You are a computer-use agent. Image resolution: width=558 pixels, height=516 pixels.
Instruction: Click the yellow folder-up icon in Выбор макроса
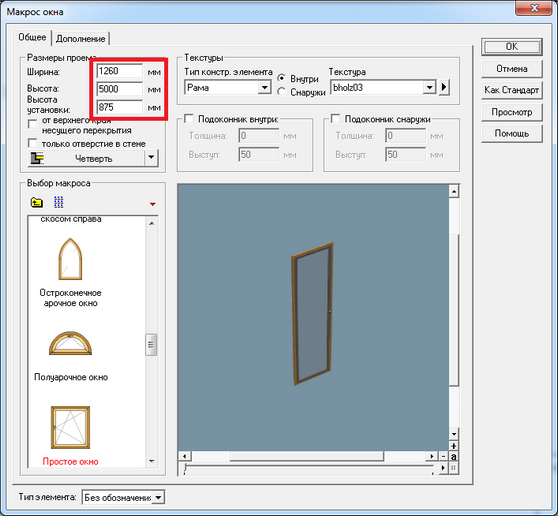[36, 202]
